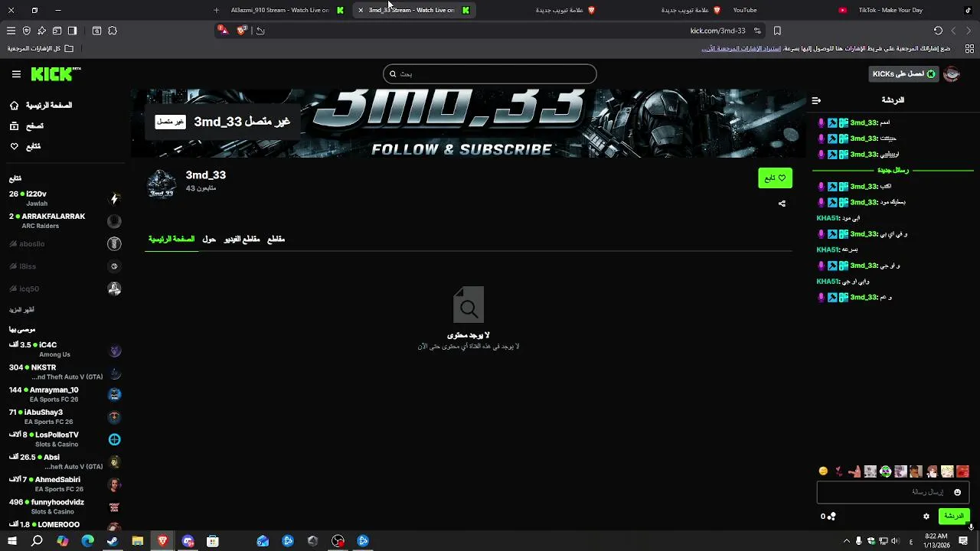Open Following heart item in sidebar
Image resolution: width=980 pixels, height=551 pixels.
(25, 146)
